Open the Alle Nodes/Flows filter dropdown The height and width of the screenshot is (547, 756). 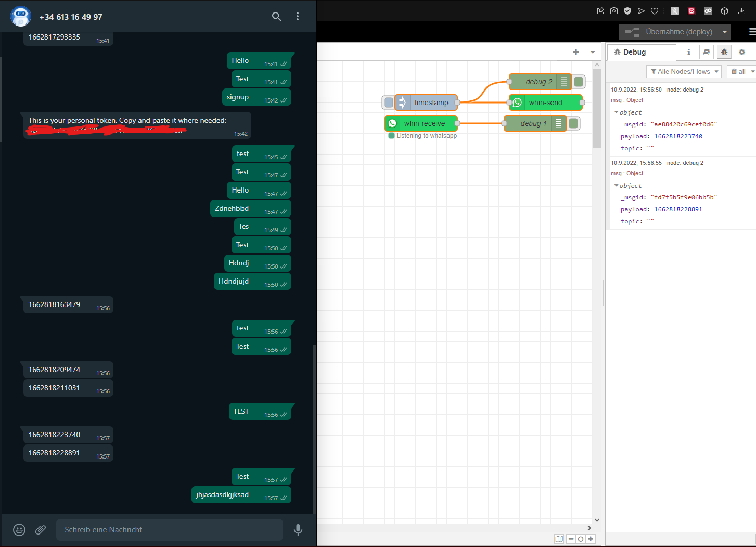[x=684, y=71]
